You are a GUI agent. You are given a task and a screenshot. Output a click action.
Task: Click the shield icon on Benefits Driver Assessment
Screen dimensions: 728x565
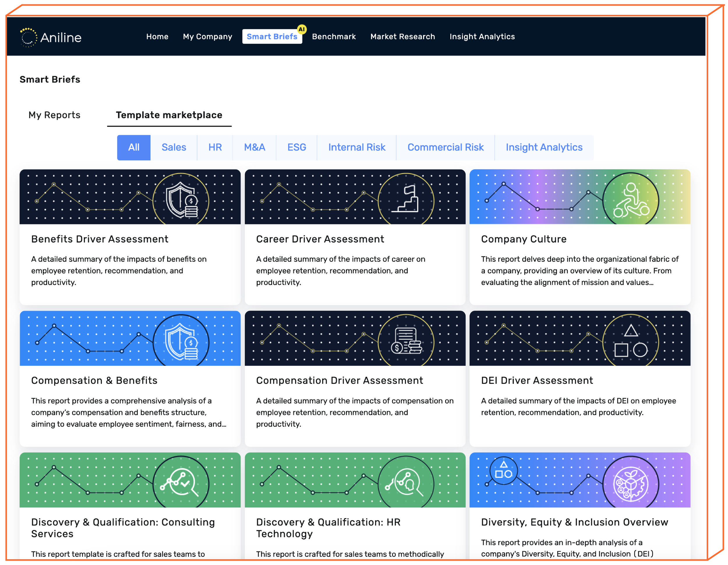coord(181,200)
